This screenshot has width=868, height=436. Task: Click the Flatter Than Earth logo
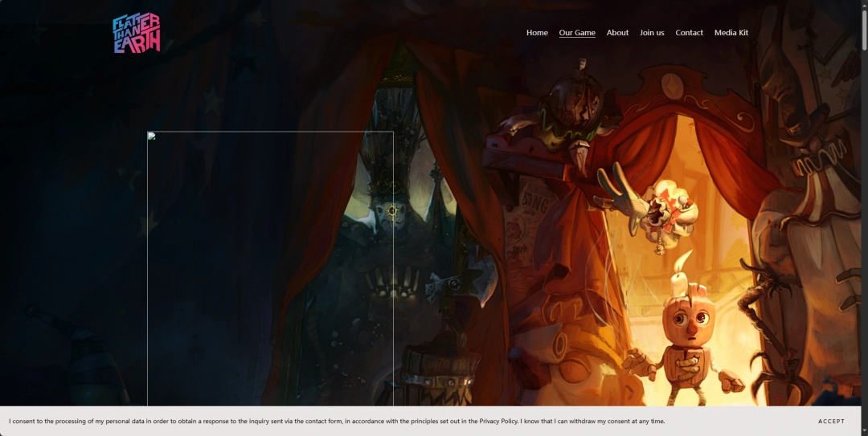[136, 34]
